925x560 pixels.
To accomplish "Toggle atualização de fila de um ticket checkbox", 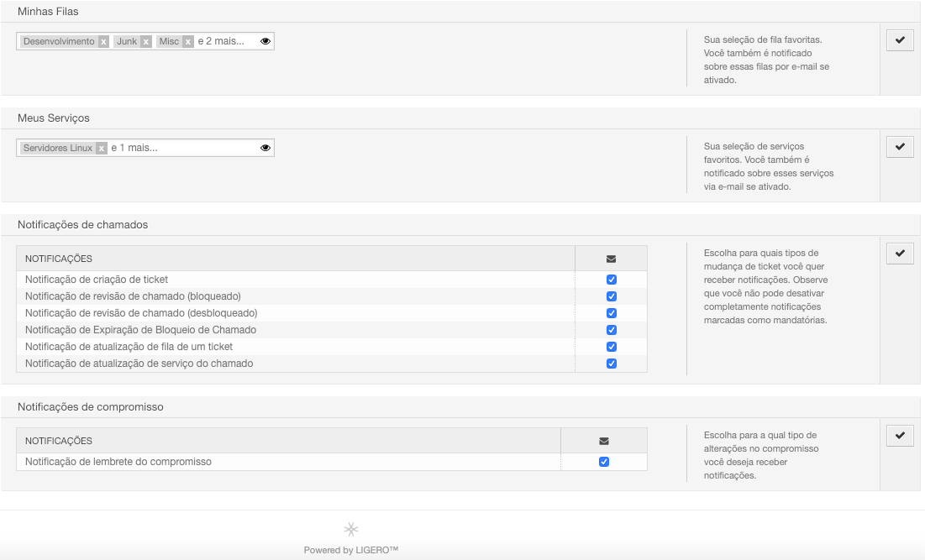I will (611, 347).
